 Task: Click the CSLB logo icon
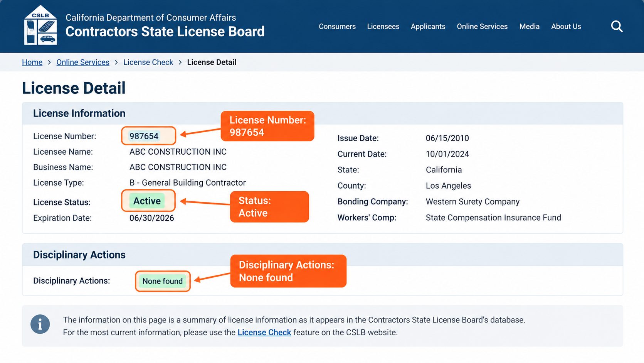[x=40, y=25]
